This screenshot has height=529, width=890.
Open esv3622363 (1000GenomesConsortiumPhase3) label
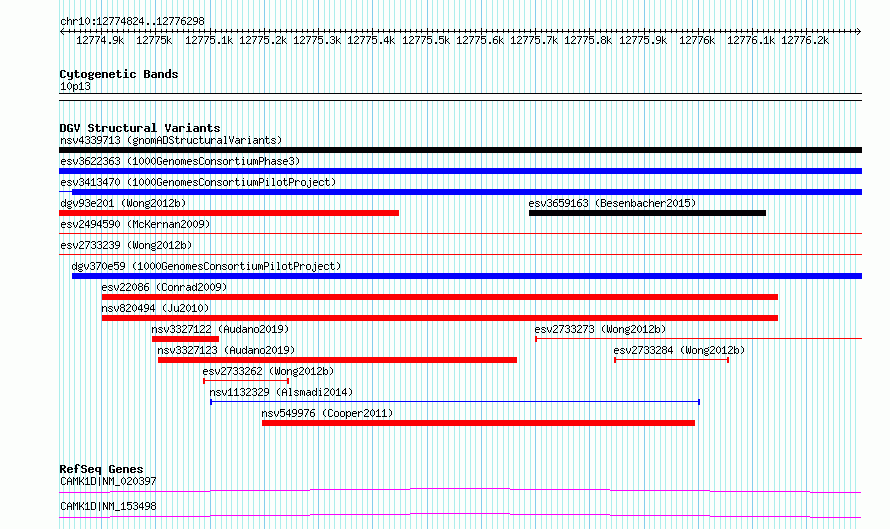coord(180,161)
